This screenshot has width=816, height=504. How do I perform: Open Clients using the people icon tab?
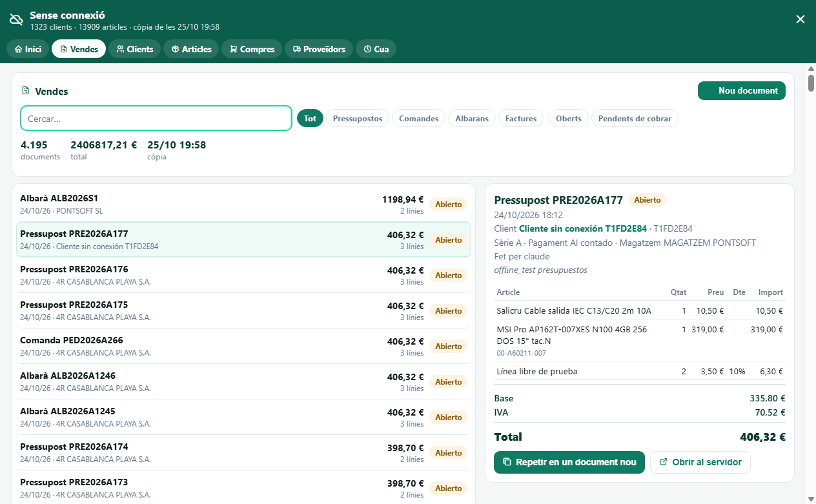(135, 49)
